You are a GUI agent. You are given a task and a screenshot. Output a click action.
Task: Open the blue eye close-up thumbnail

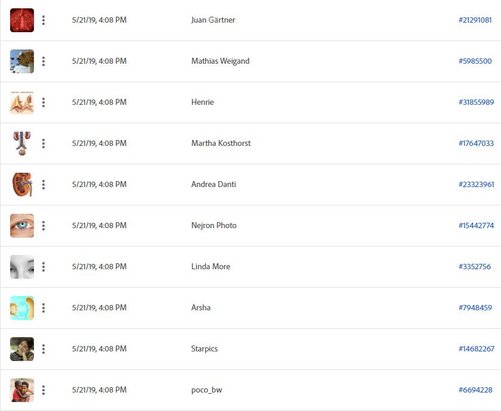[22, 226]
